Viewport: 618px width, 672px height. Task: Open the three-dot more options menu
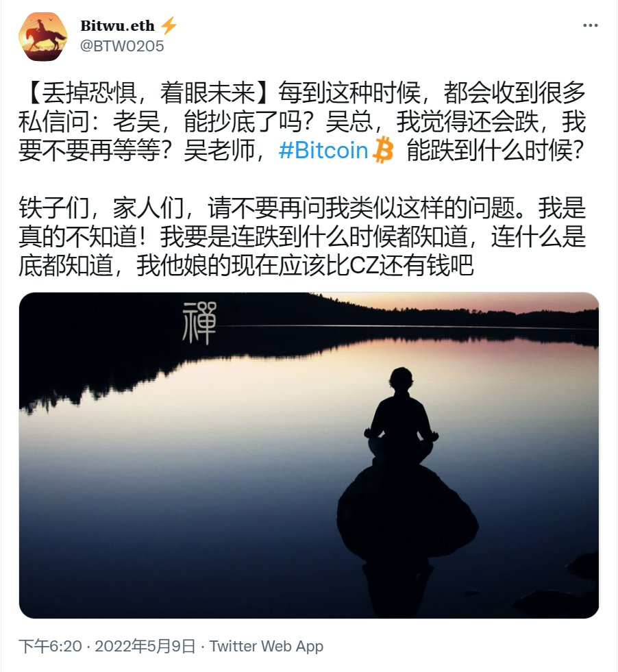click(590, 26)
